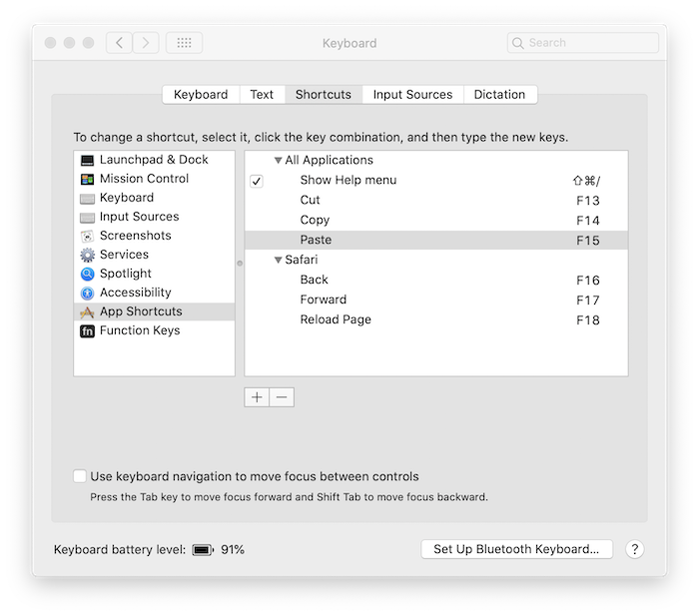Image resolution: width=699 pixels, height=616 pixels.
Task: Switch to the Keyboard tab
Action: (x=201, y=95)
